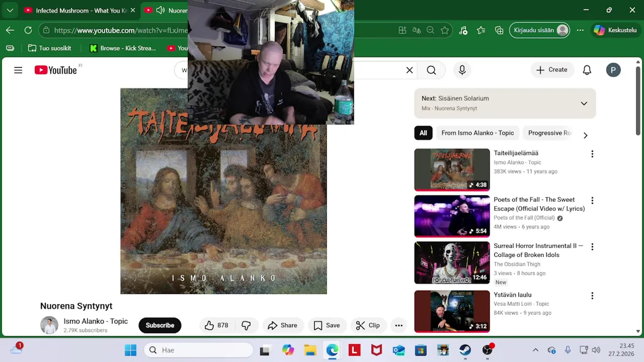The image size is (644, 362).
Task: Select From Ismo Alanko - Topic chip
Action: [x=477, y=133]
